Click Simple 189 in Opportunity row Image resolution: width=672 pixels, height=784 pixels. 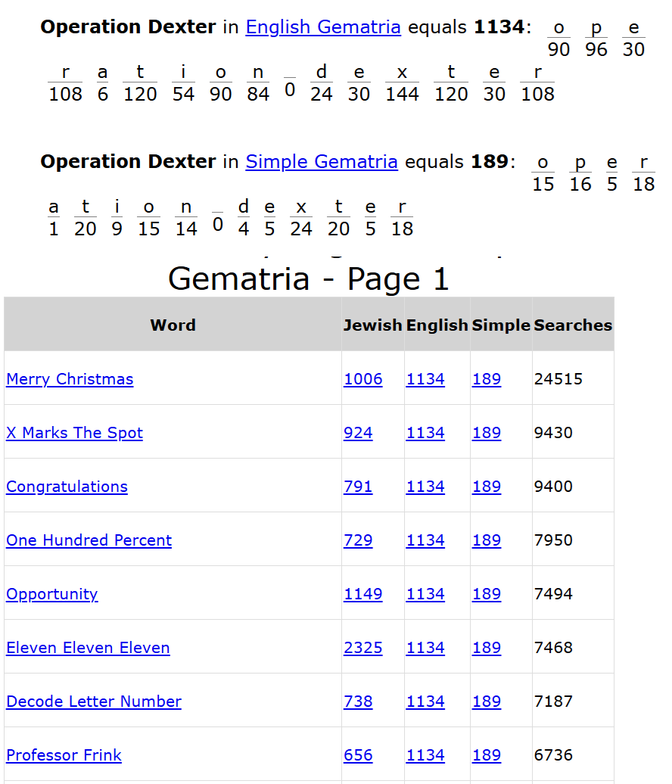pos(487,595)
